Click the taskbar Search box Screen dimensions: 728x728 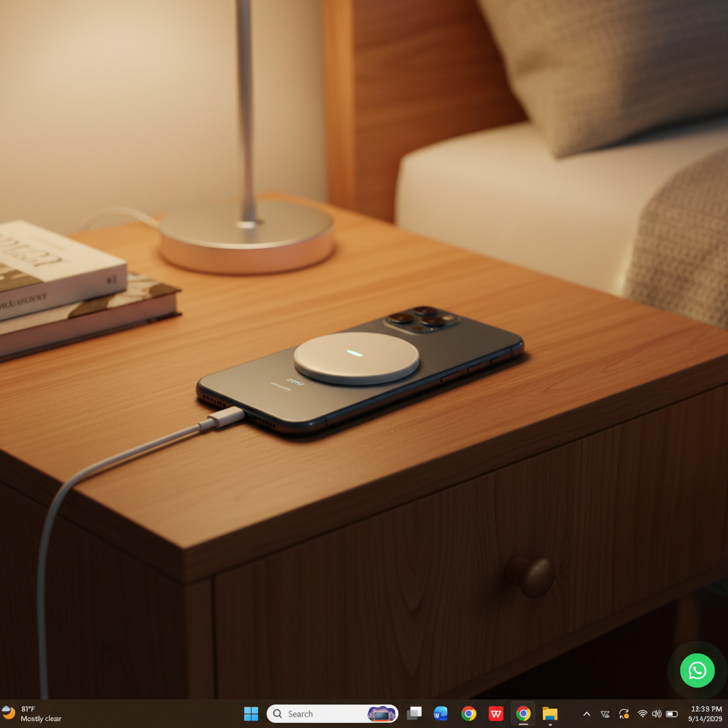pyautogui.click(x=333, y=714)
